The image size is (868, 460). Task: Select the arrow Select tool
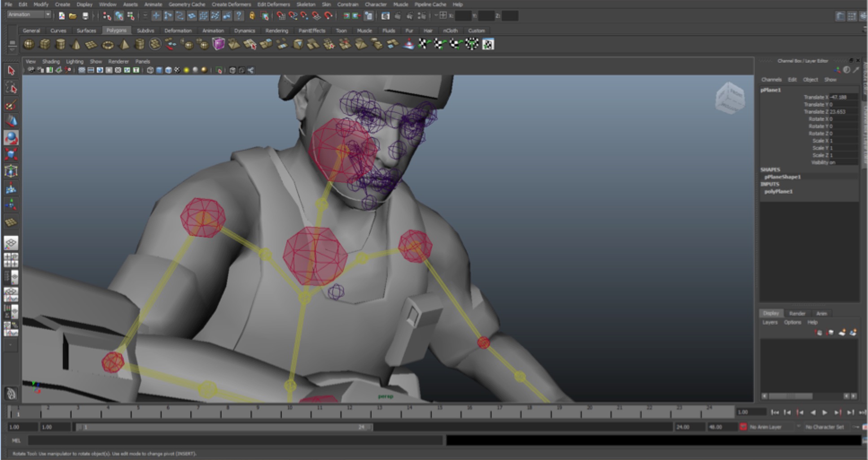11,71
